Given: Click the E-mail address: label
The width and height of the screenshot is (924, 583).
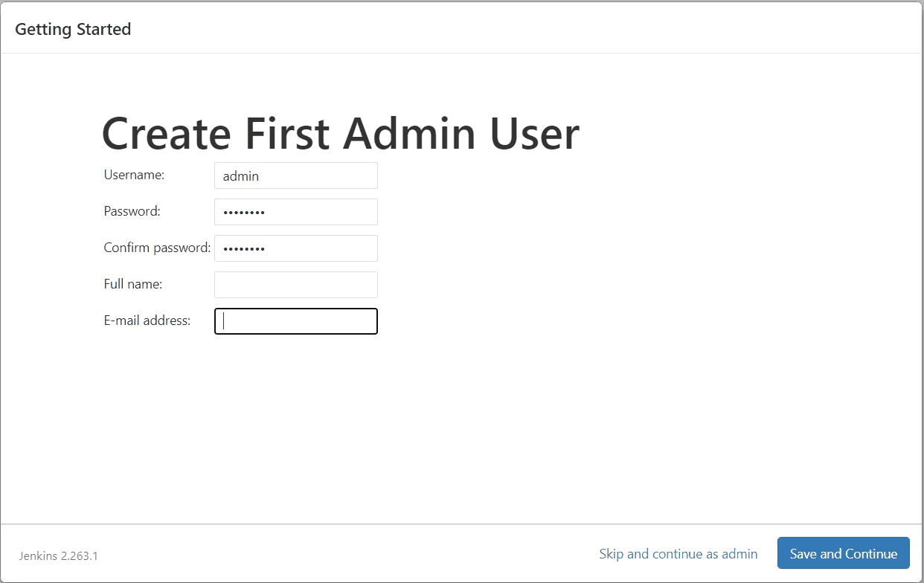Looking at the screenshot, I should 146,321.
